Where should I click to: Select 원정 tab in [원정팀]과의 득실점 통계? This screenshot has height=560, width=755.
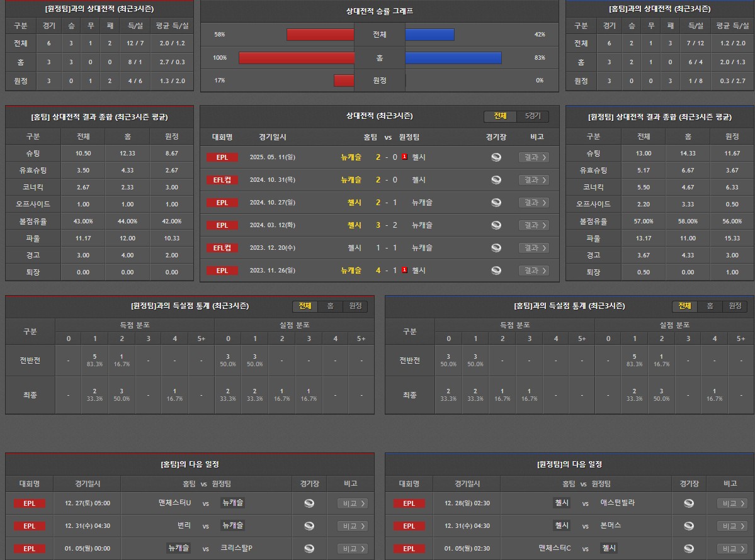pos(355,306)
